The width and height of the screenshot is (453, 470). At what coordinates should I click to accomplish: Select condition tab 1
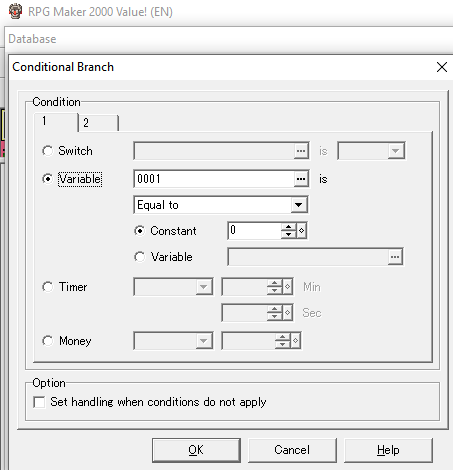(x=56, y=121)
